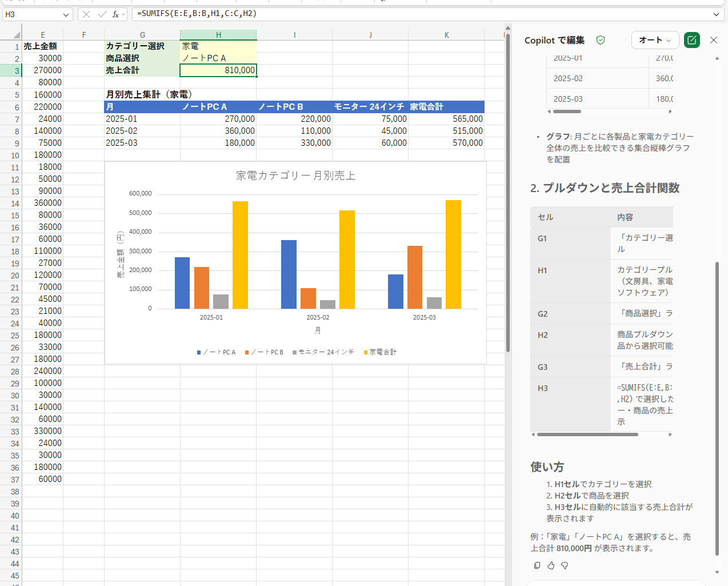
Task: Click the green new chat icon in Copilot
Action: pyautogui.click(x=691, y=40)
